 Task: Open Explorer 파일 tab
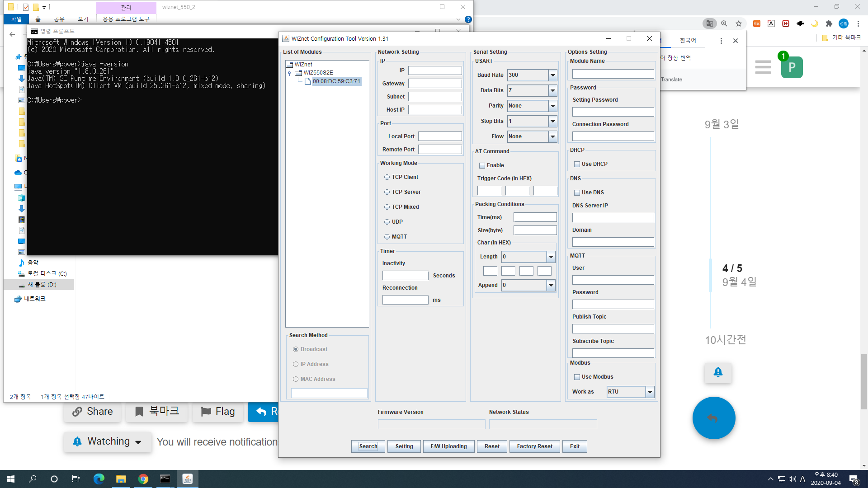click(x=16, y=19)
